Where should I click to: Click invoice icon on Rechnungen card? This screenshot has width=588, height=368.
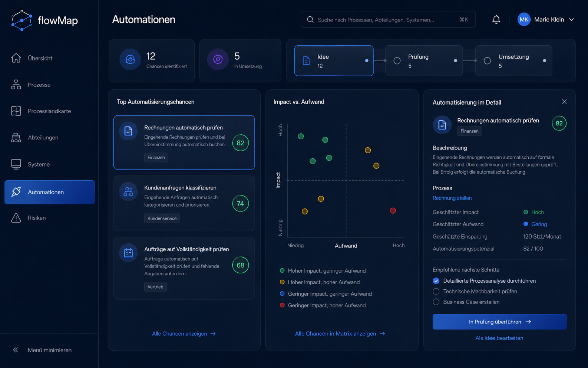click(128, 131)
